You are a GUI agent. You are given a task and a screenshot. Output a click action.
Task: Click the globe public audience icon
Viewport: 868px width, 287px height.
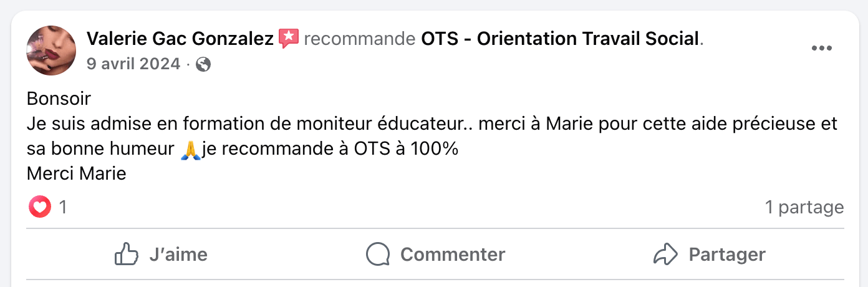pyautogui.click(x=203, y=64)
